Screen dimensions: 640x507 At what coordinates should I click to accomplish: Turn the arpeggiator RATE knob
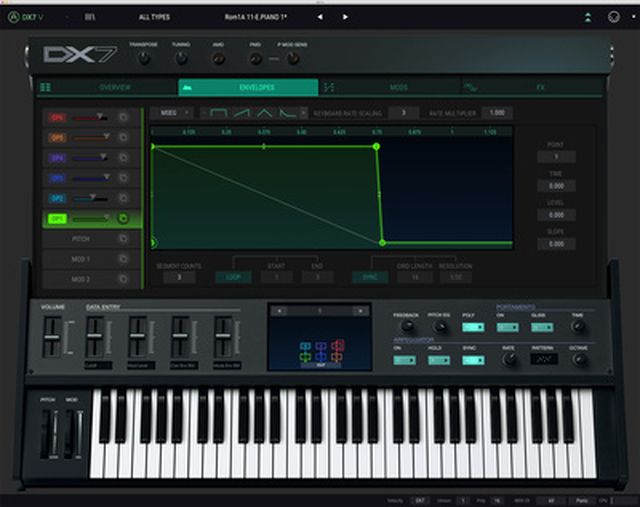coord(509,359)
